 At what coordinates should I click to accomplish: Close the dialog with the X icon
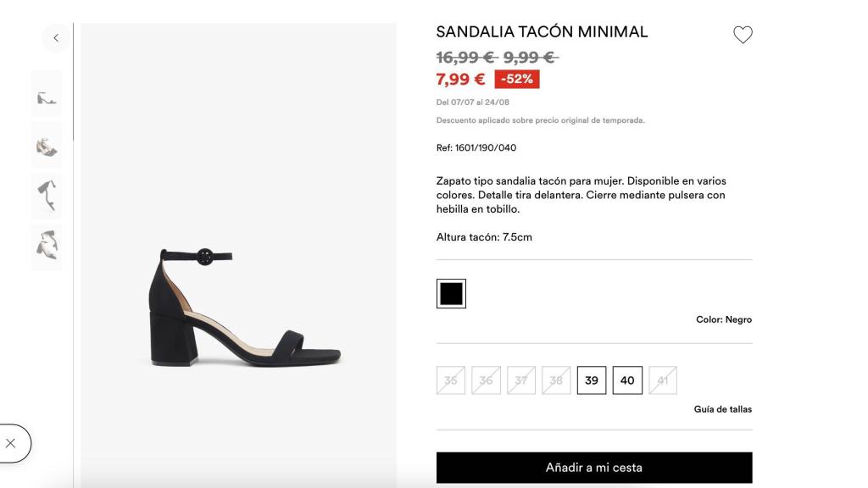(x=12, y=443)
